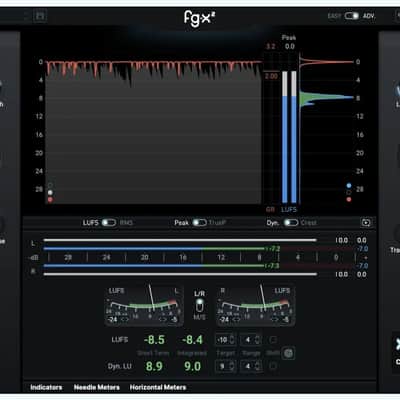
Task: Click the right LUFS needle meter
Action: (x=256, y=306)
